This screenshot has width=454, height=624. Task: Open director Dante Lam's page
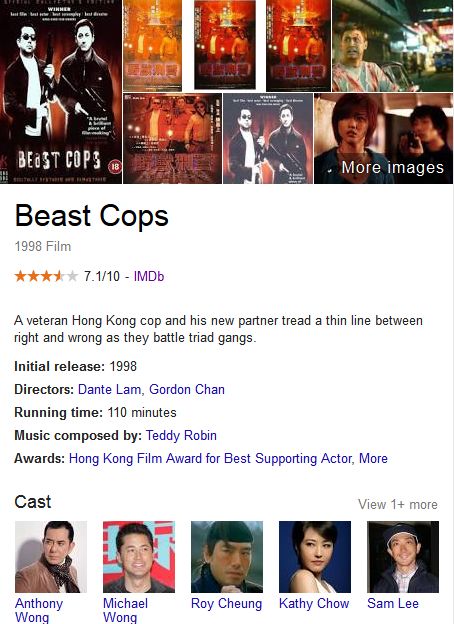coord(109,389)
